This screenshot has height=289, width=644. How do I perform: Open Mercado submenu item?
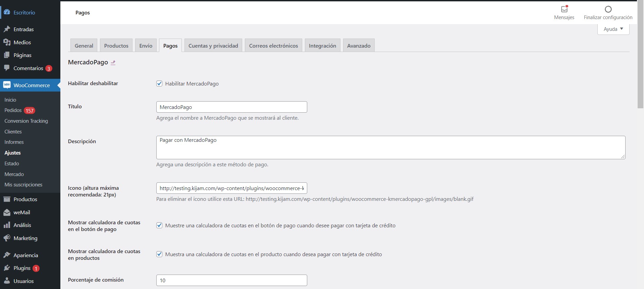14,174
